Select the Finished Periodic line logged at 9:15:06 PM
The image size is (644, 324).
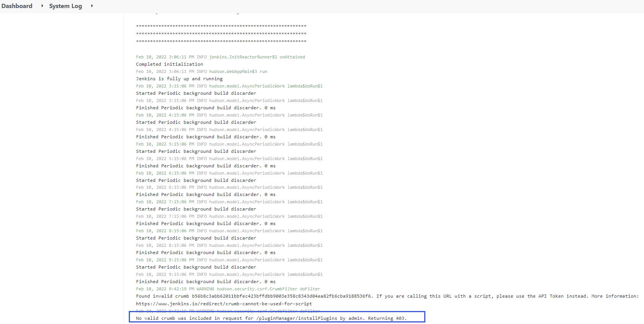click(206, 282)
